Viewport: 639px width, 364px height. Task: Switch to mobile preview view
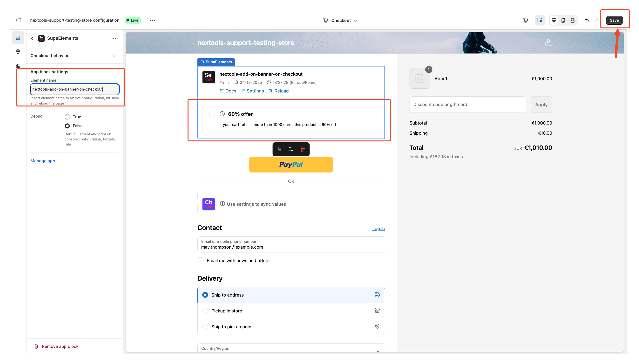(x=563, y=20)
